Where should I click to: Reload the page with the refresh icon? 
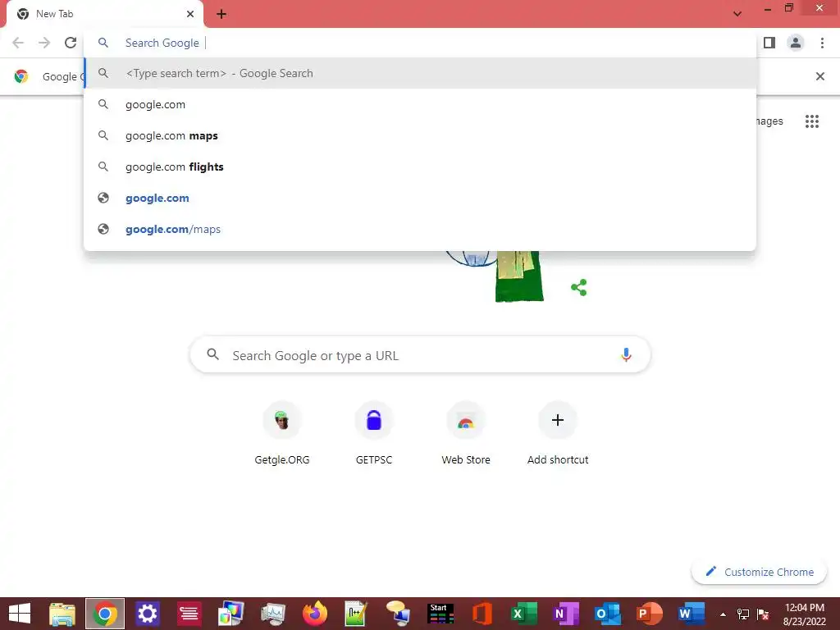(71, 43)
